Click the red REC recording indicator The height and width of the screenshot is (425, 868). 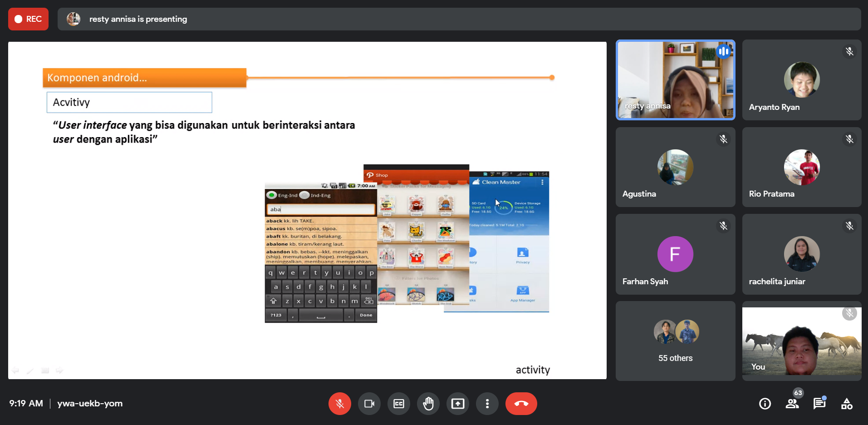(28, 19)
